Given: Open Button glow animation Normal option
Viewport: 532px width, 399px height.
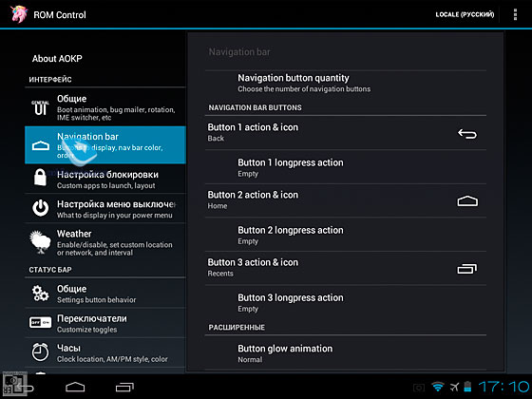Looking at the screenshot, I should point(346,353).
